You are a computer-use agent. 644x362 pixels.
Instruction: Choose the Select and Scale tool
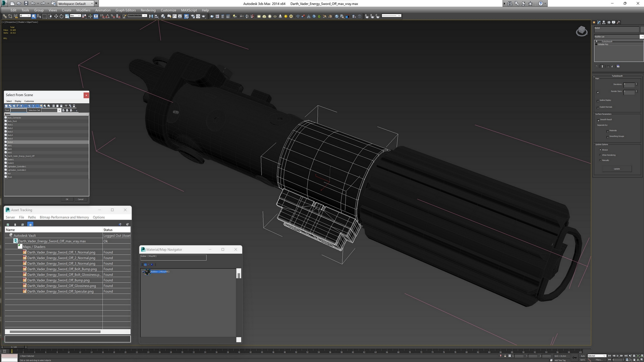67,16
